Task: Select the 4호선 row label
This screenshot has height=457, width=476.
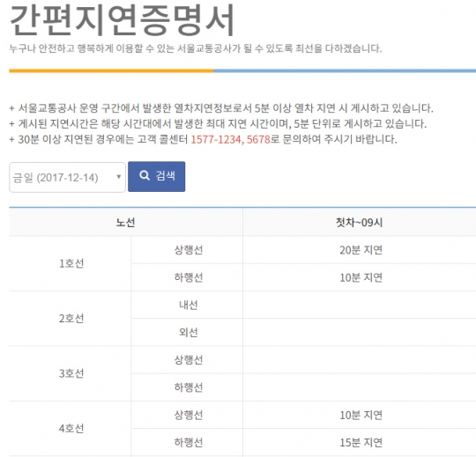Action: (x=71, y=429)
